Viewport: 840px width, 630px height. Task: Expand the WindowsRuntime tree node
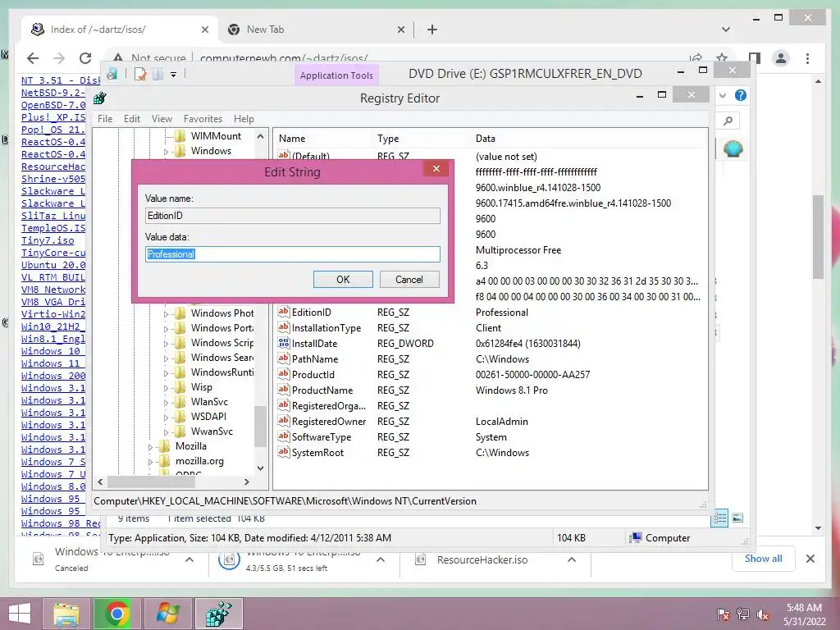click(x=166, y=373)
